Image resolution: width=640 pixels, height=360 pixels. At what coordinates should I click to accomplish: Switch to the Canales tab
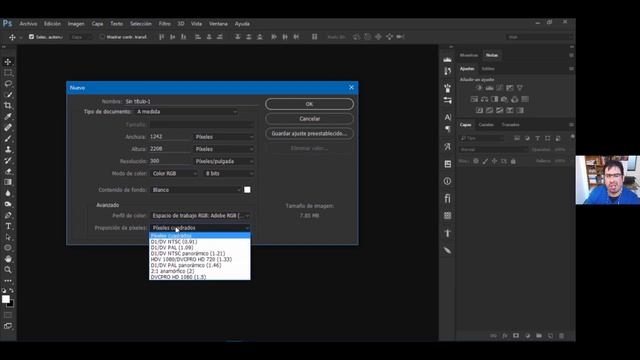coord(486,125)
